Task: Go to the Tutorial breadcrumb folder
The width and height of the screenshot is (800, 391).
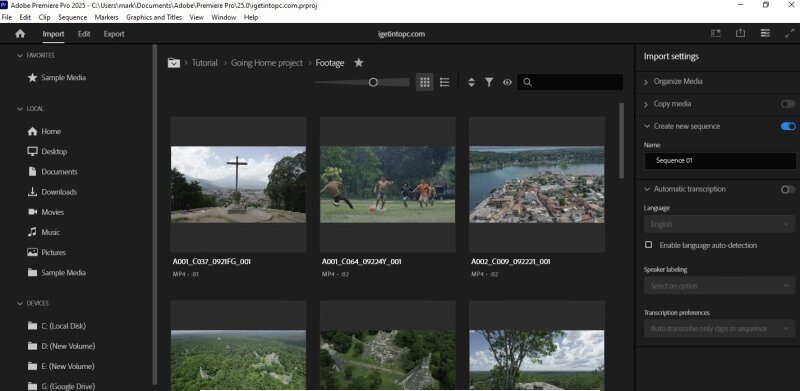Action: 205,63
